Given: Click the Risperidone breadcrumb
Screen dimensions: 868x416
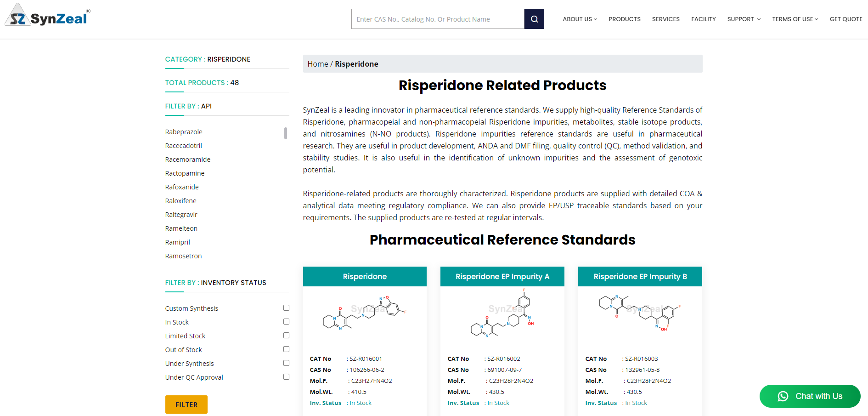Looking at the screenshot, I should tap(356, 64).
